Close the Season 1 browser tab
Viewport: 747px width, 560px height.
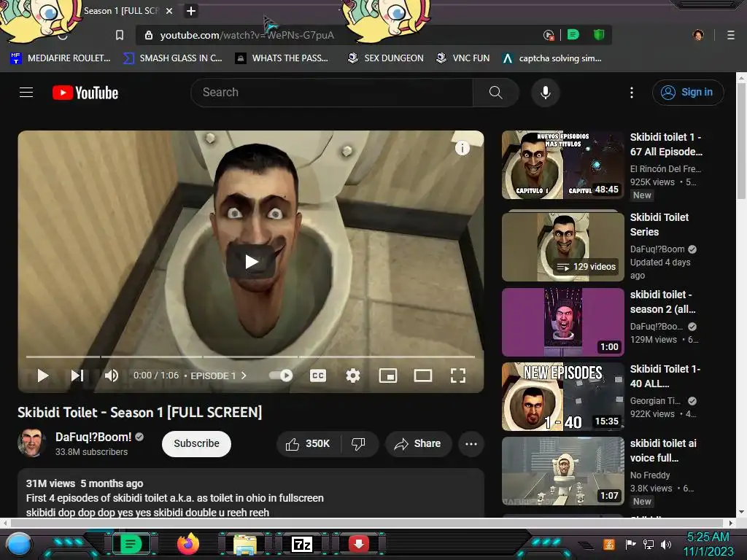[x=169, y=11]
